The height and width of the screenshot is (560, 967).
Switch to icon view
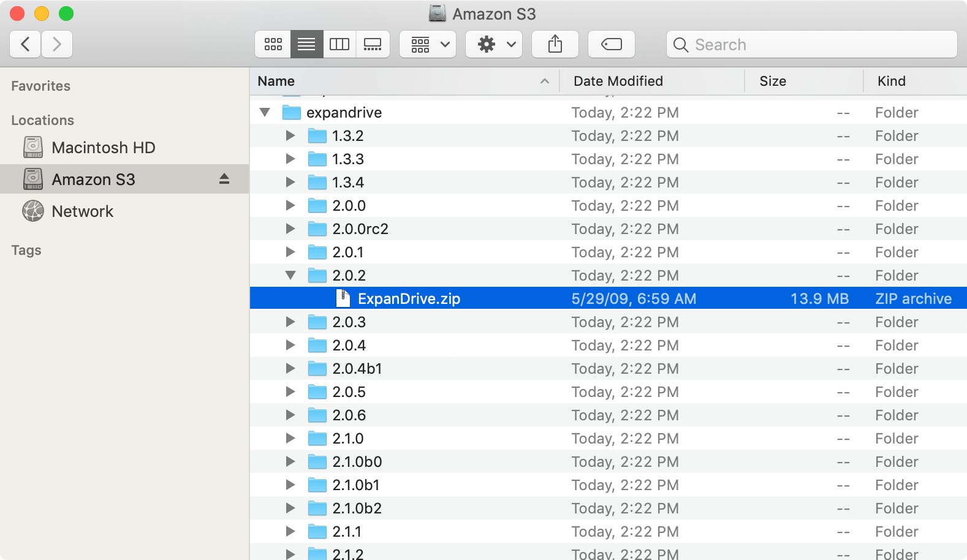[x=273, y=44]
